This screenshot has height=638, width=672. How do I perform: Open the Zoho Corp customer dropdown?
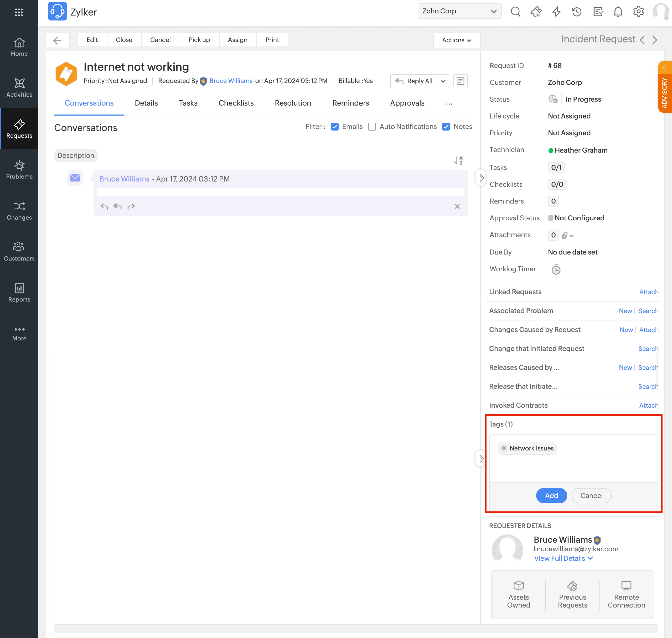coord(459,11)
